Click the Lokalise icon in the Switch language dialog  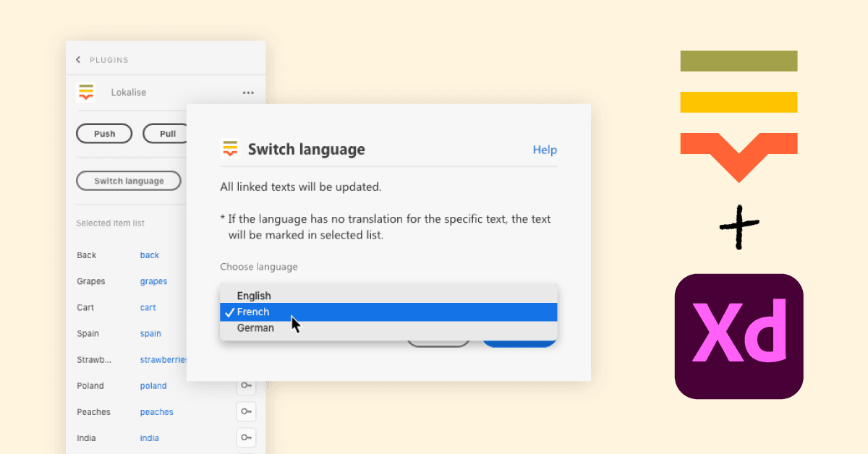coord(229,149)
